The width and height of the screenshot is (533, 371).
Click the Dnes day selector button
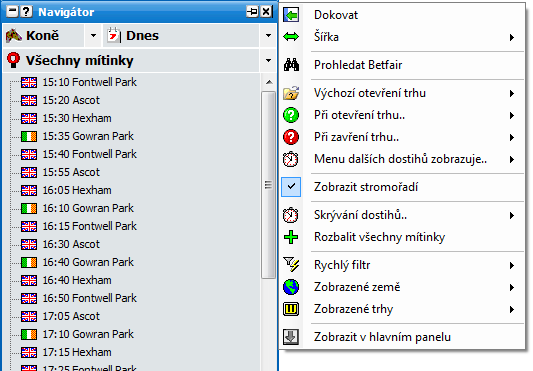181,35
